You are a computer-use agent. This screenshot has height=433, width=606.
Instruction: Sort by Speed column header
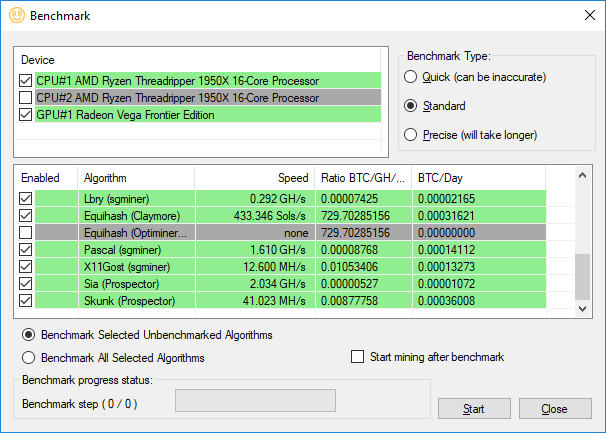[x=255, y=178]
